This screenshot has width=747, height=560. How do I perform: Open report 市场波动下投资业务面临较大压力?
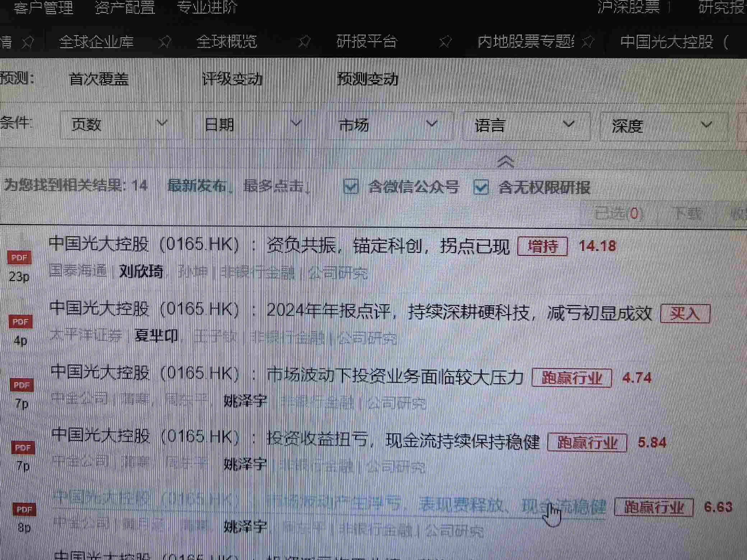click(x=287, y=375)
